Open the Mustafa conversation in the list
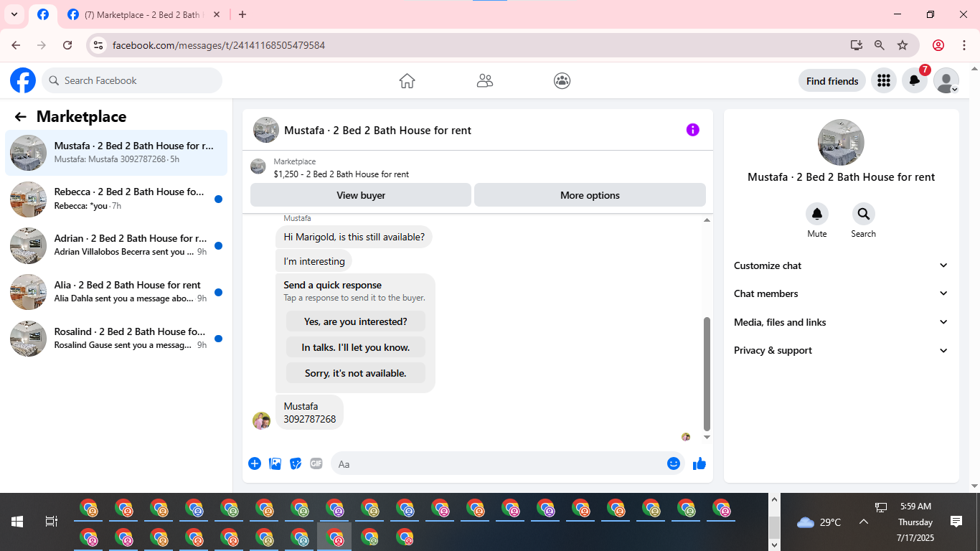Screen dimensions: 980x551 coord(116,152)
